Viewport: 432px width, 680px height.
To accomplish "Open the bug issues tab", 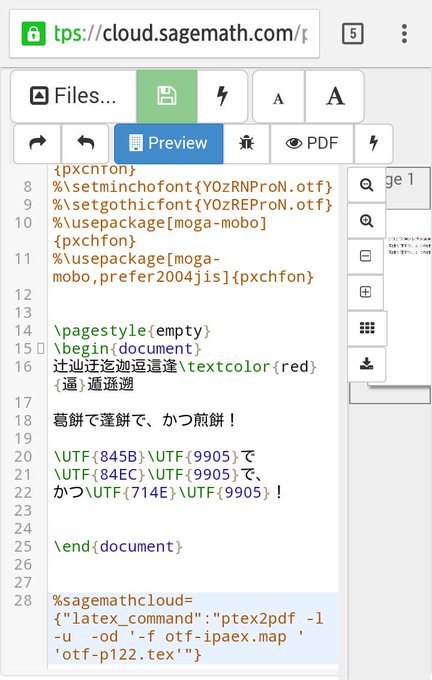I will (x=246, y=143).
